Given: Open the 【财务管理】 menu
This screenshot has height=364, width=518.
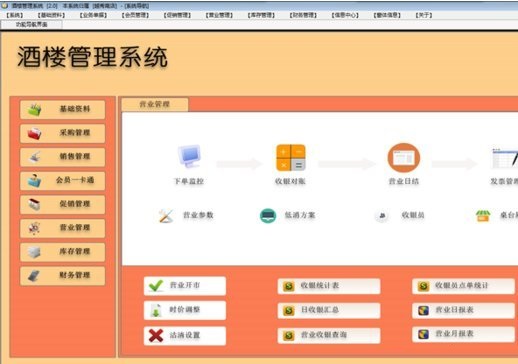Looking at the screenshot, I should pos(303,15).
